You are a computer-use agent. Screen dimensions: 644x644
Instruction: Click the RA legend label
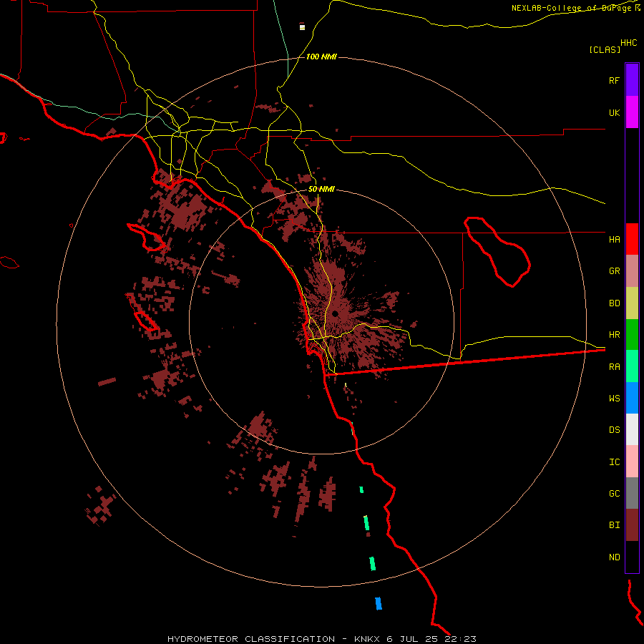[614, 367]
